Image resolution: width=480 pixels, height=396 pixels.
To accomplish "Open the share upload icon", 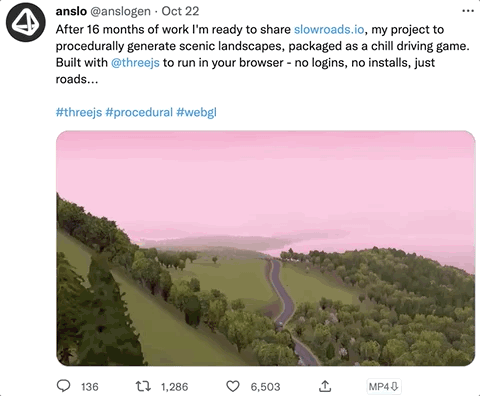I will pyautogui.click(x=325, y=386).
